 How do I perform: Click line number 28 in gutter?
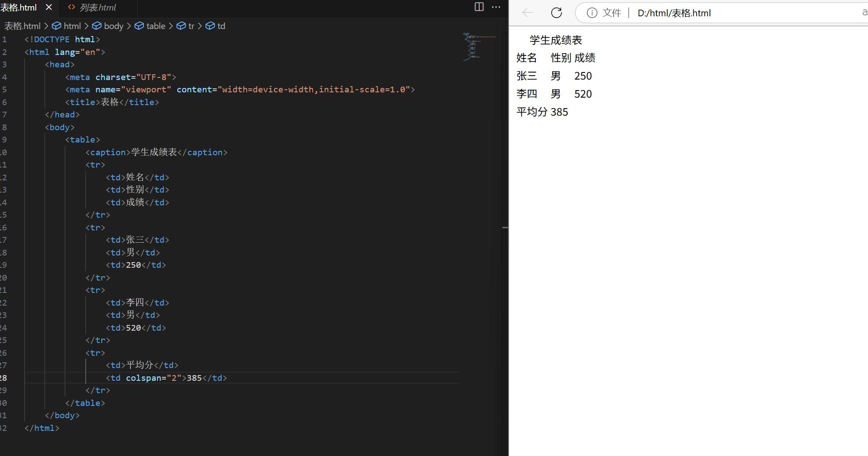[4, 378]
